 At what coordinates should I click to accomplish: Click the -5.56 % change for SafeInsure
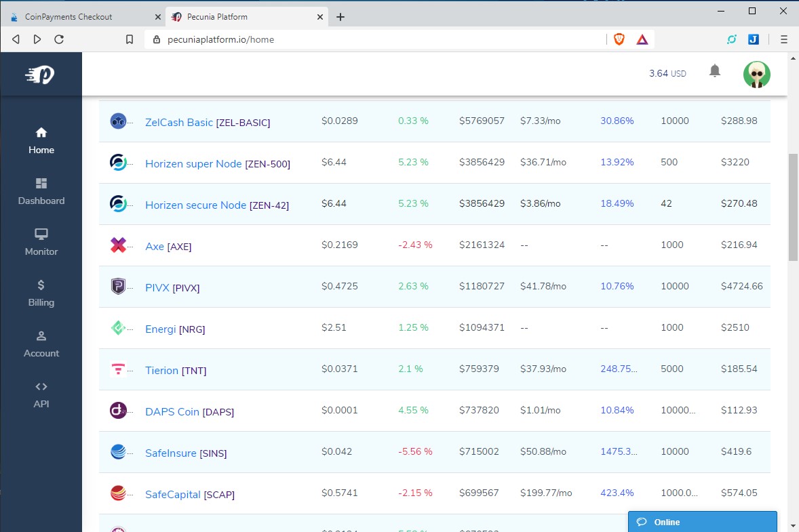click(415, 451)
